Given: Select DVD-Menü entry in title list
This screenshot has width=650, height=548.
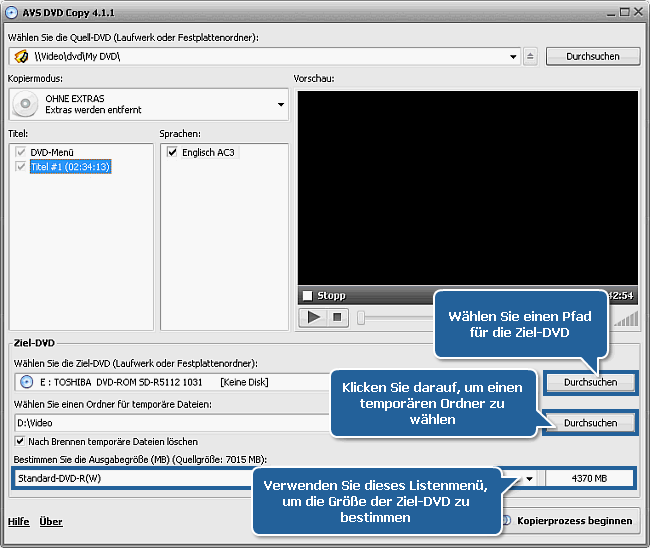Looking at the screenshot, I should 52,152.
